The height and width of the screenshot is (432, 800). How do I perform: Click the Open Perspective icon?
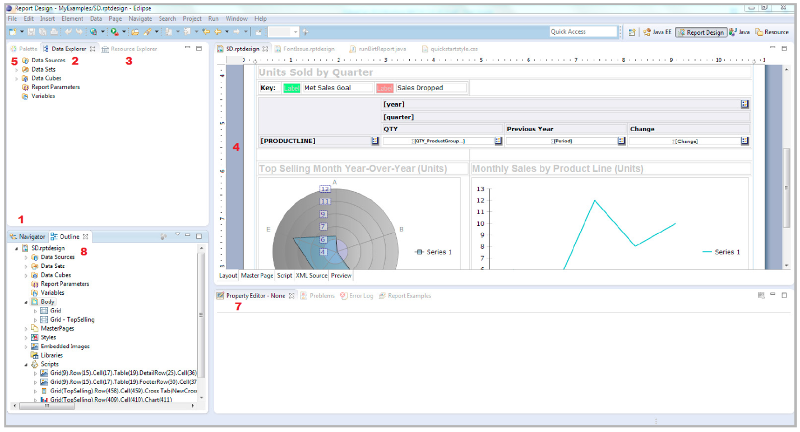632,32
